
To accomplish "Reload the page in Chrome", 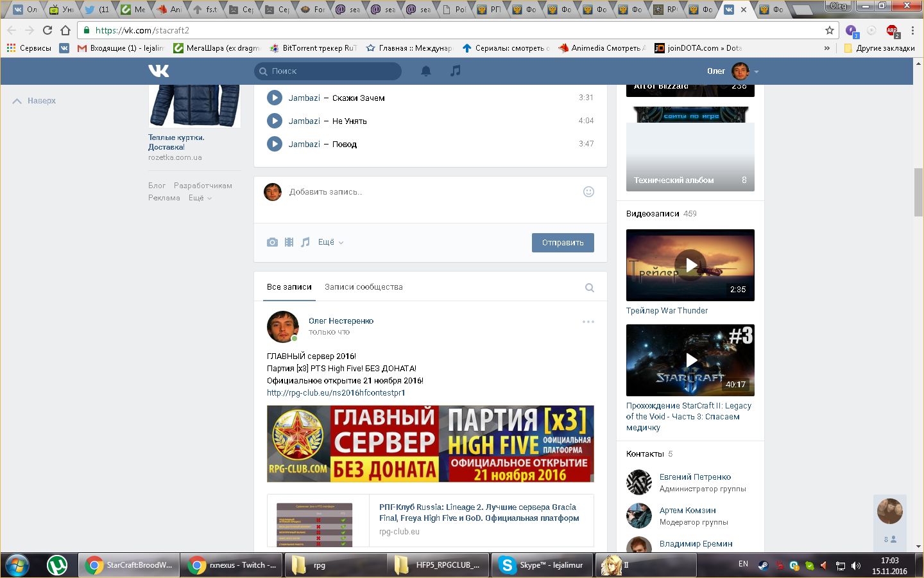I will coord(47,30).
